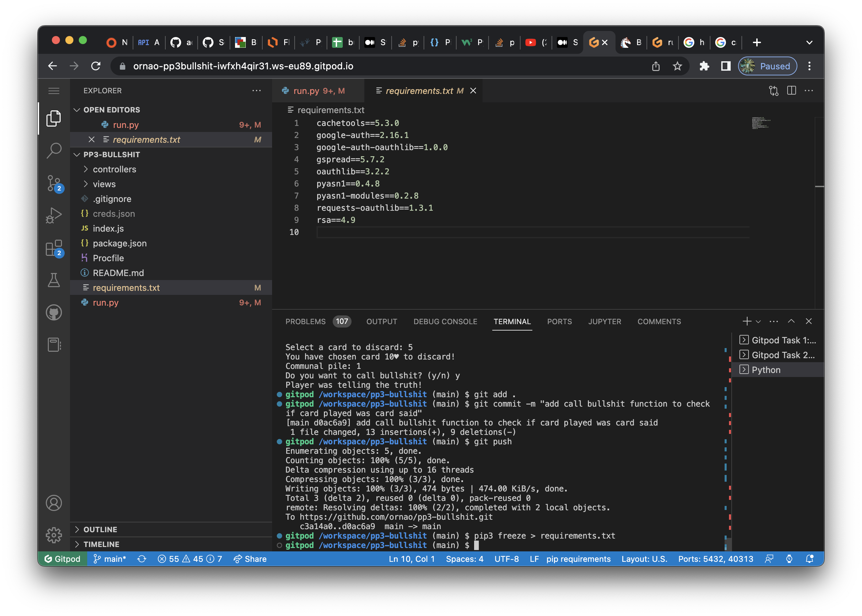Expand the OUTLINE section

[100, 529]
